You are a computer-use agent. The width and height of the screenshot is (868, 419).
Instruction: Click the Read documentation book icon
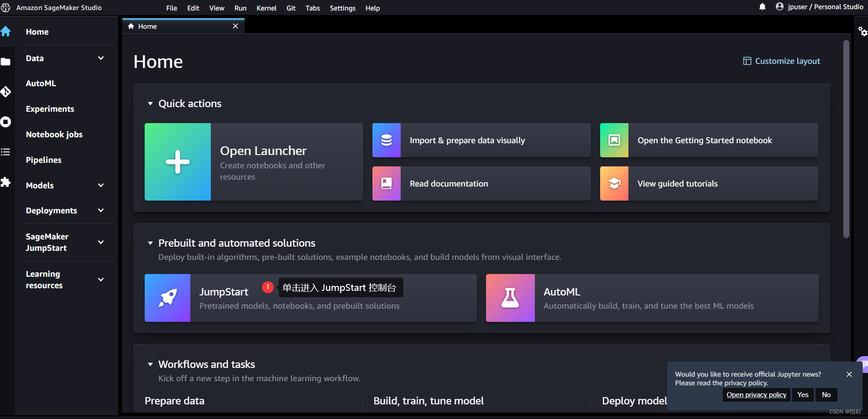(387, 183)
